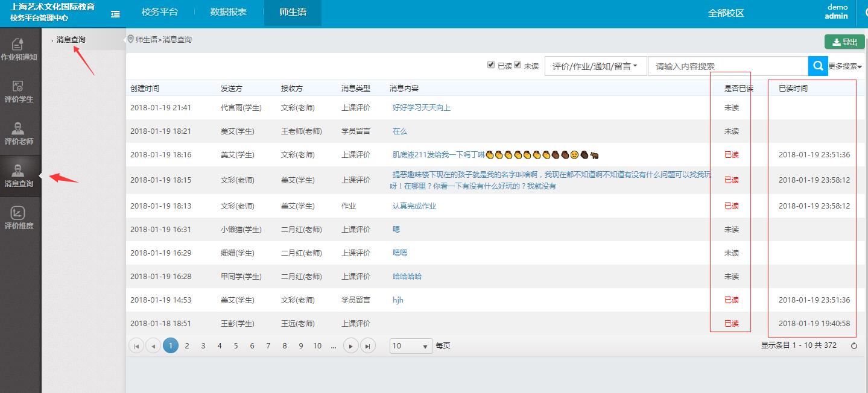Go to previous page arrow

click(153, 346)
